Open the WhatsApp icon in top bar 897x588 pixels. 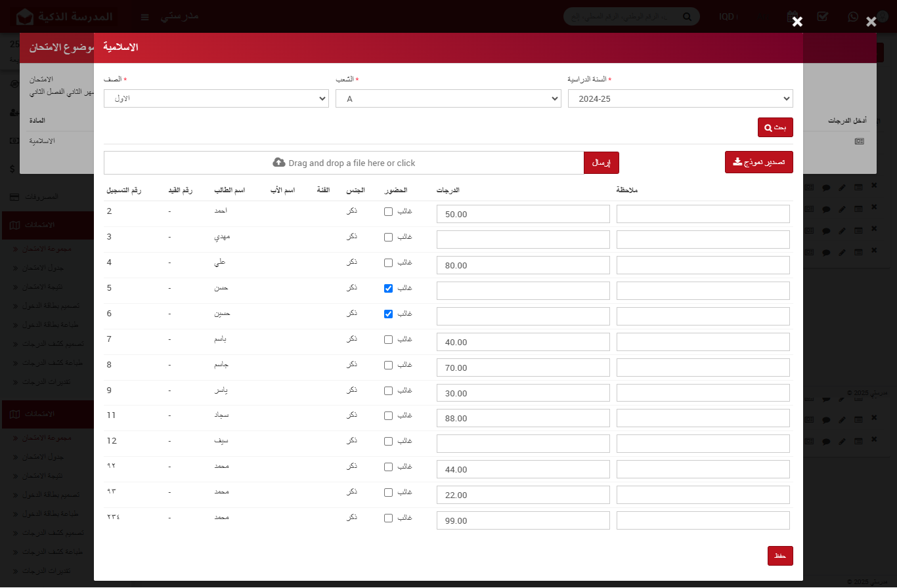853,16
